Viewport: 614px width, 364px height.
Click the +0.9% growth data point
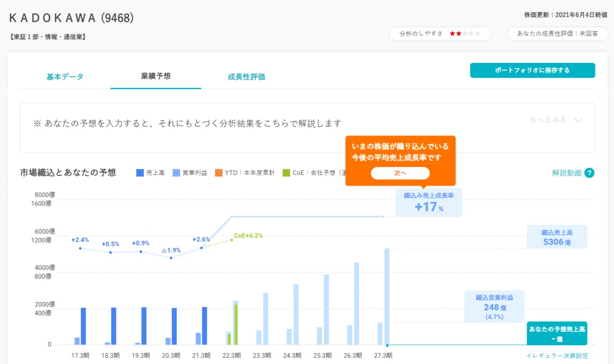[x=141, y=251]
